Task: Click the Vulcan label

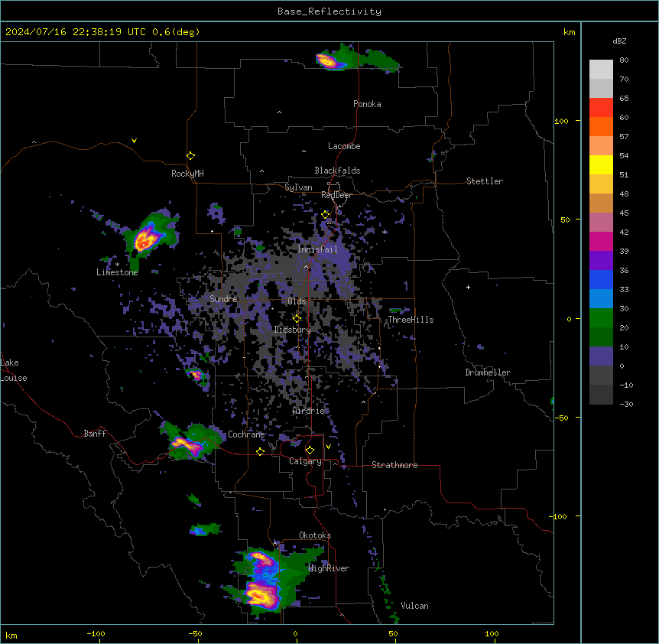Action: click(414, 606)
